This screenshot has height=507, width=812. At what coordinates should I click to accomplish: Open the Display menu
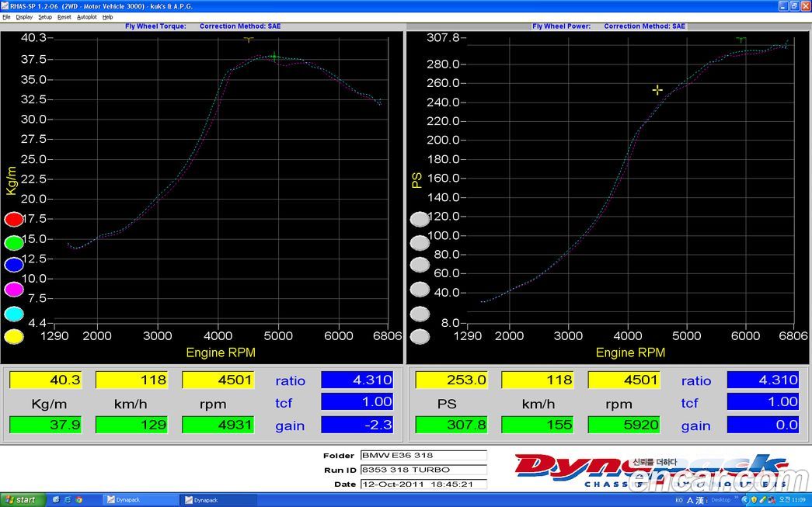point(24,16)
